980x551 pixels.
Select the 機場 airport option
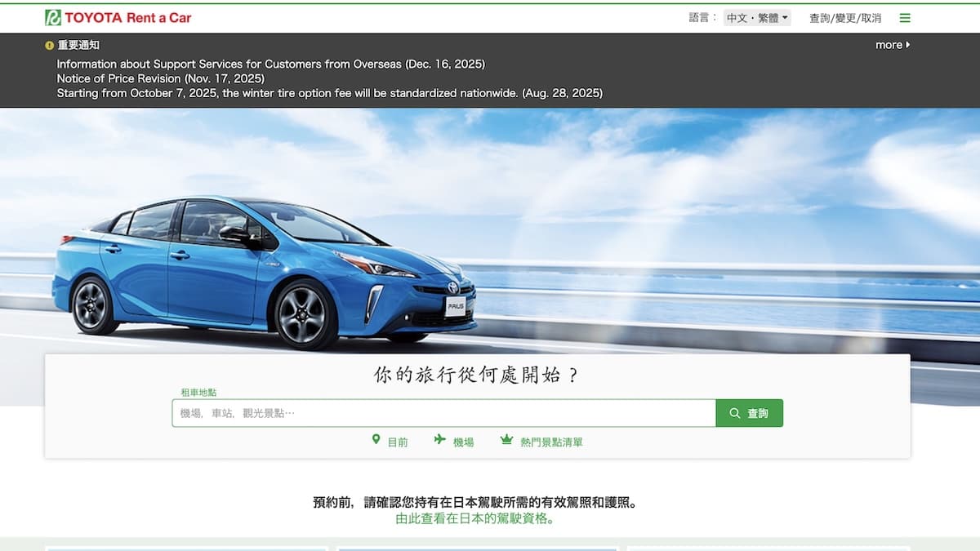[x=454, y=442]
